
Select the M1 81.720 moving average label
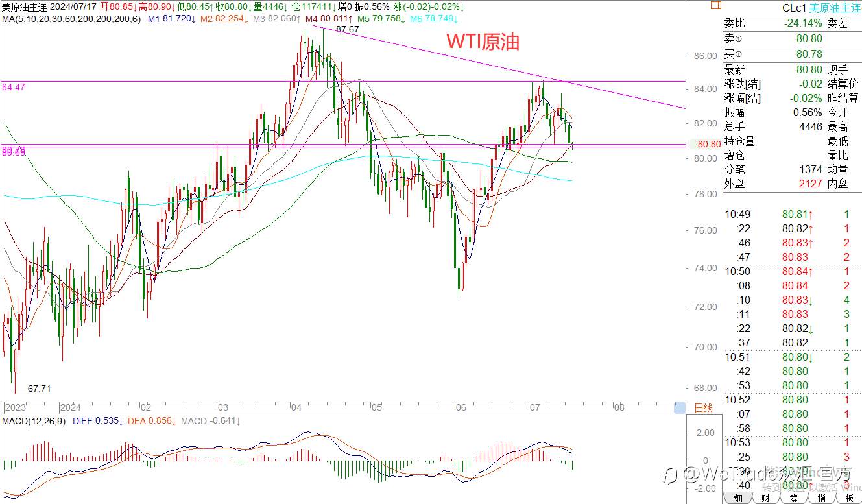pos(171,19)
